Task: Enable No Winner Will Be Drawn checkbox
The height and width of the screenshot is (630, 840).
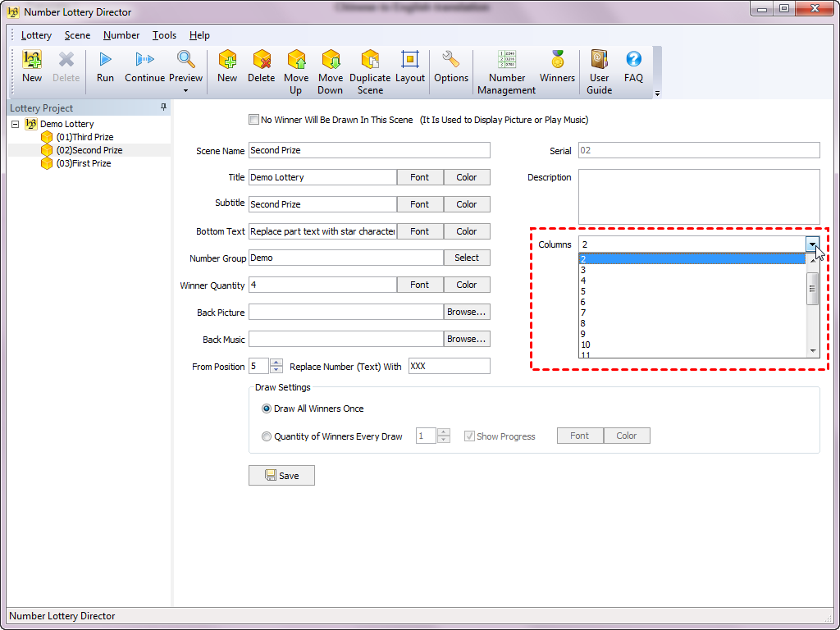Action: [x=254, y=120]
